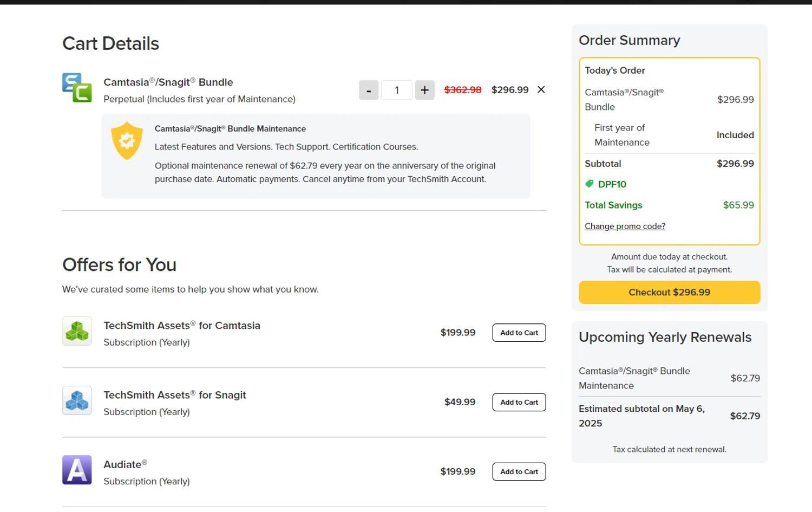This screenshot has height=512, width=812.
Task: Click the Upcoming Yearly Renewals heading
Action: [665, 337]
